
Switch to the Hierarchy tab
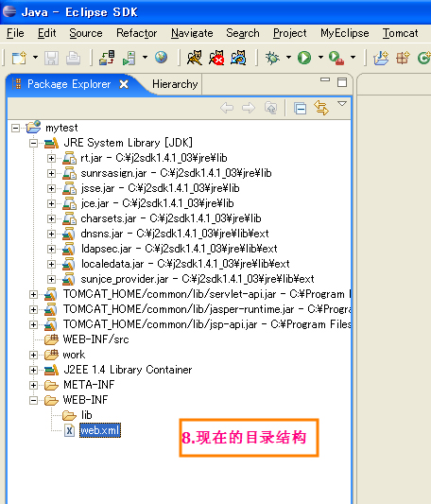175,84
